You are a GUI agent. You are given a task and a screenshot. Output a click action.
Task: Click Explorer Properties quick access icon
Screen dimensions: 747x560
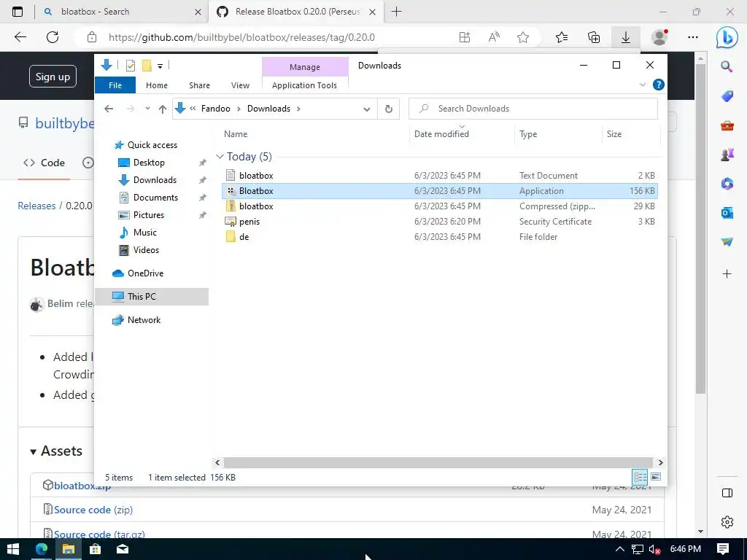130,66
